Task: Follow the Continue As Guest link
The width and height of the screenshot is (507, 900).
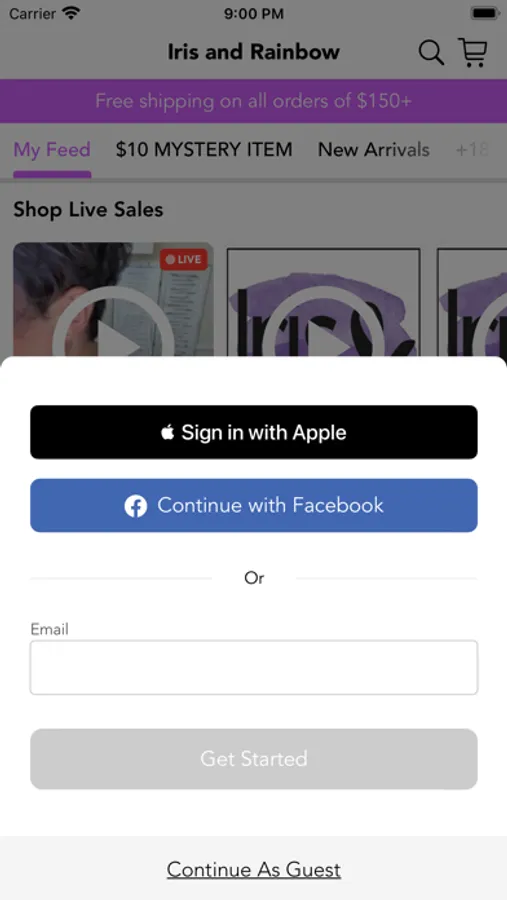Action: (x=254, y=870)
